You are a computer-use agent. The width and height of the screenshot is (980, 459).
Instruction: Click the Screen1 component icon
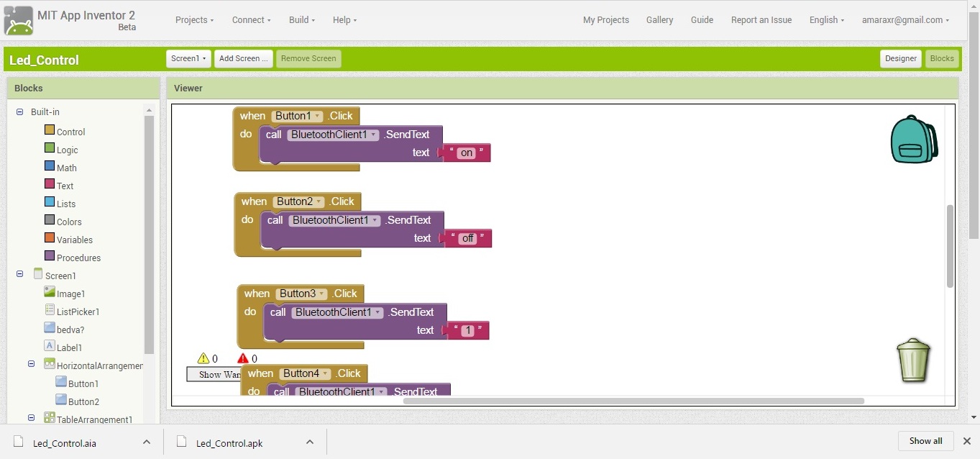pyautogui.click(x=38, y=274)
